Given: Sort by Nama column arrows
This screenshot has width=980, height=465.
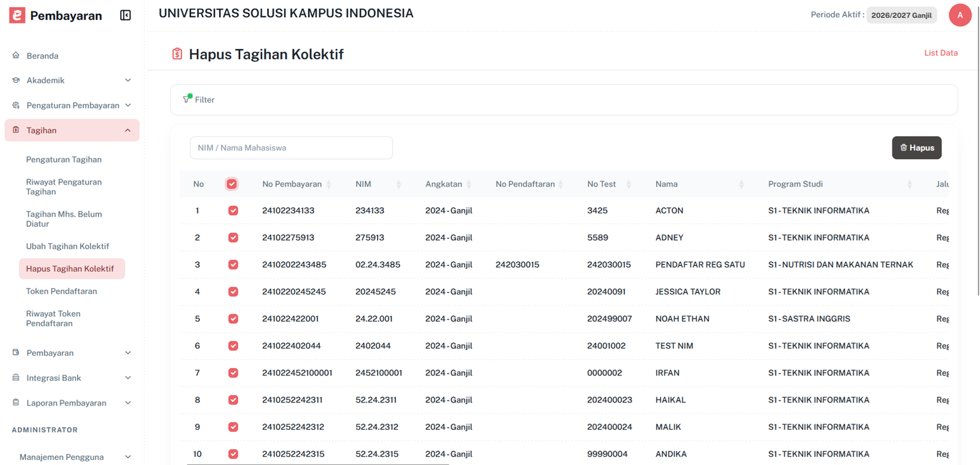Looking at the screenshot, I should tap(741, 185).
